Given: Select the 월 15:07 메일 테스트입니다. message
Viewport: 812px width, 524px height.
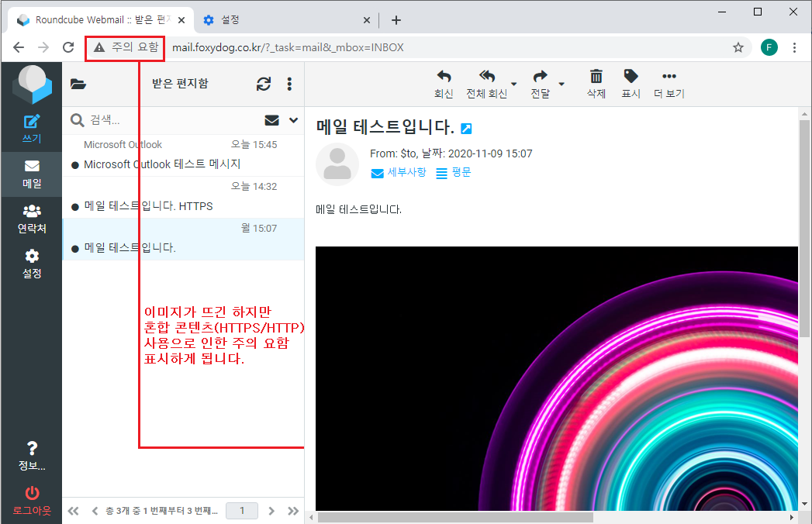Looking at the screenshot, I should [183, 240].
